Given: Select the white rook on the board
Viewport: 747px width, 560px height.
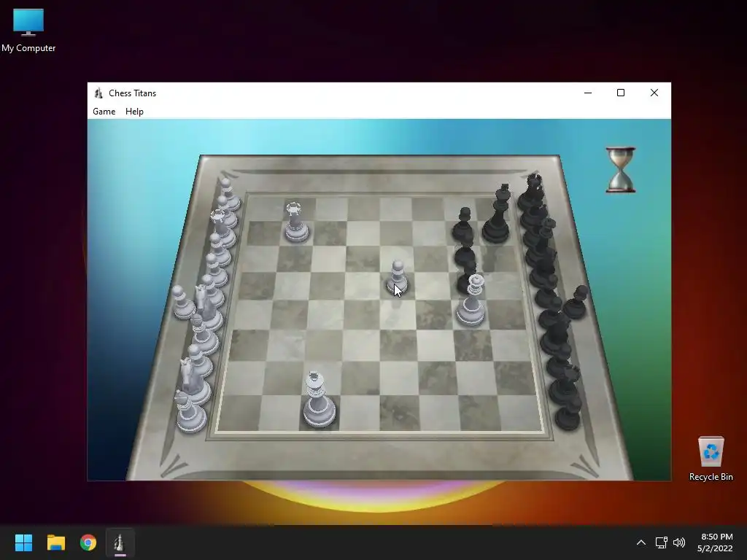Looking at the screenshot, I should coord(296,222).
